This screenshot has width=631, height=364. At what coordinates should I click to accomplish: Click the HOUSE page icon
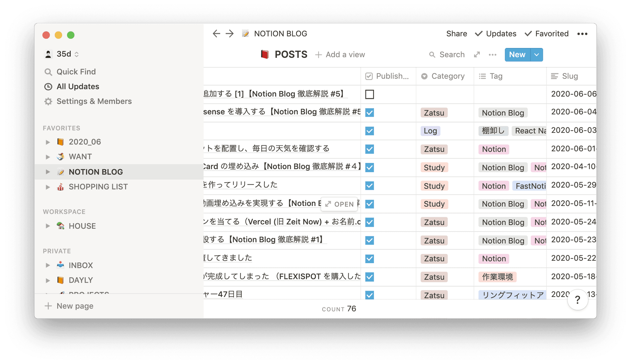coord(60,226)
